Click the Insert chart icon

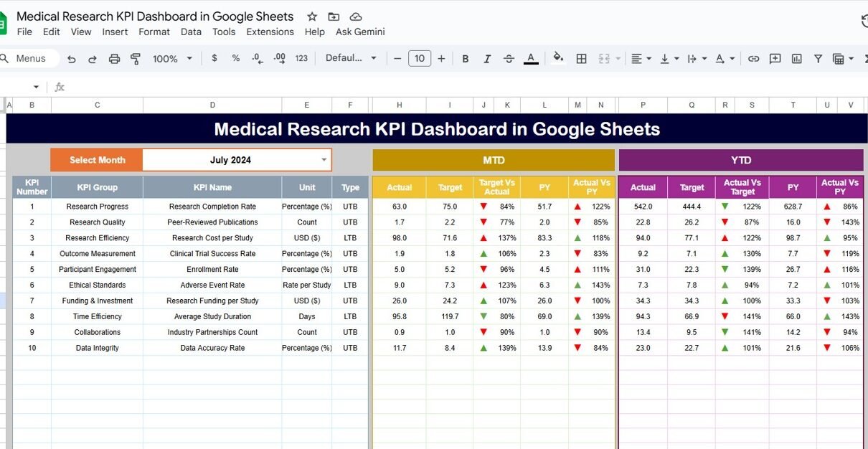[x=796, y=59]
